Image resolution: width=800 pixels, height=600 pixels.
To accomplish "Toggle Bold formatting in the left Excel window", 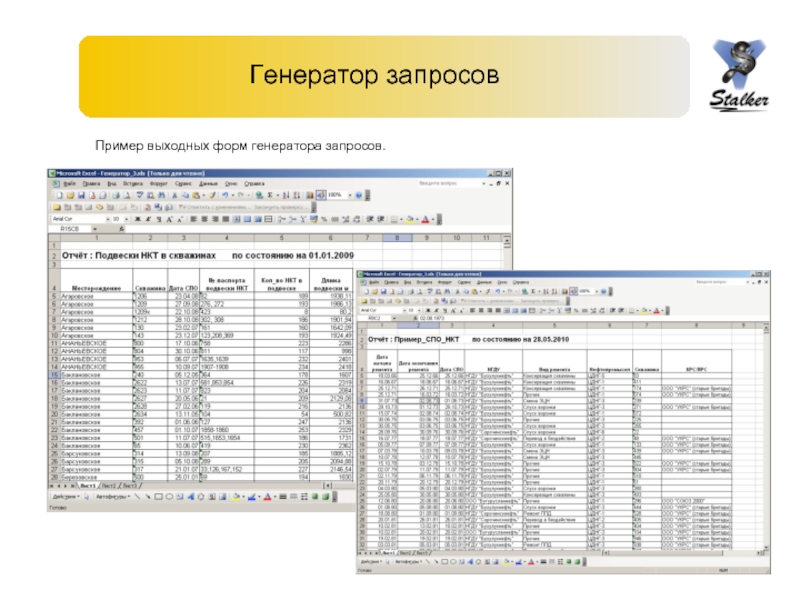I will click(x=138, y=219).
